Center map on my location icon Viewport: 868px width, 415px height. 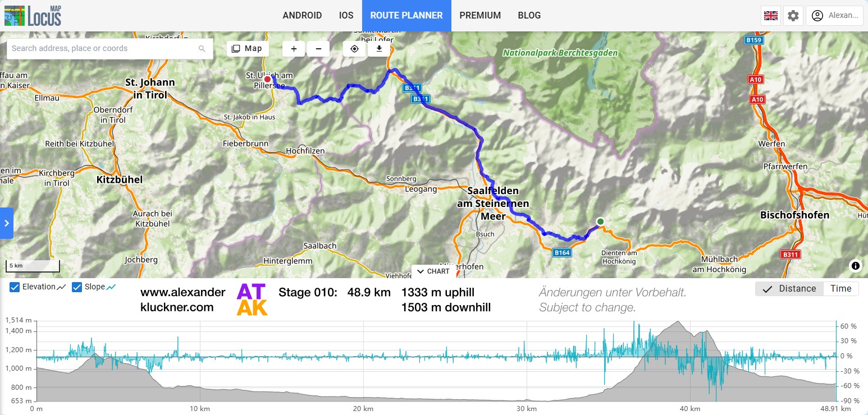354,49
